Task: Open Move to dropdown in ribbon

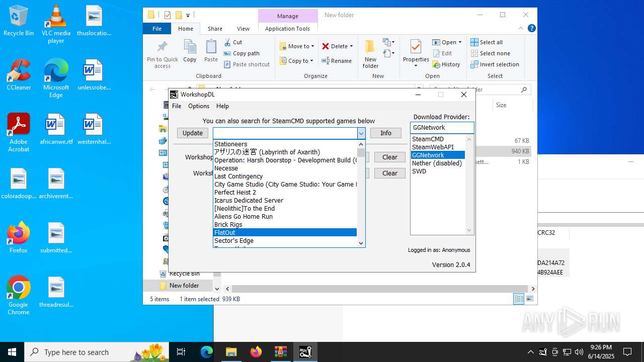Action: point(297,46)
